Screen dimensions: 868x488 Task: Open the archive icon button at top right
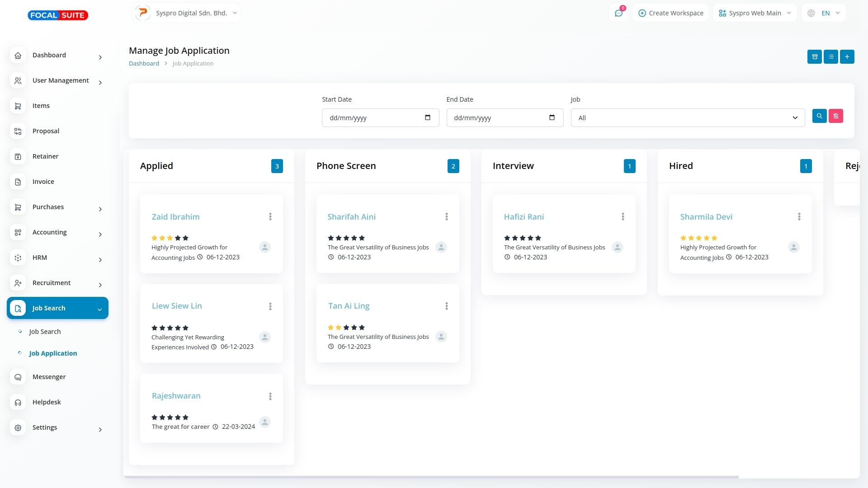tap(814, 56)
